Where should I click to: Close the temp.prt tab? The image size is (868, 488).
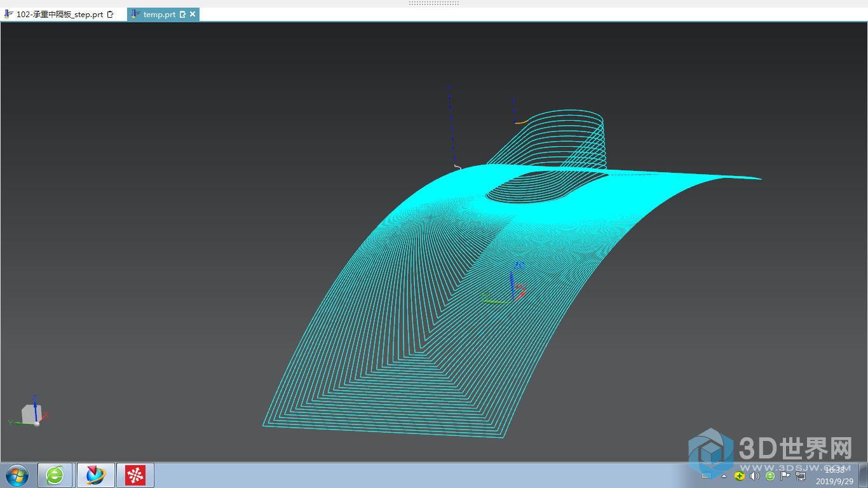pyautogui.click(x=193, y=14)
